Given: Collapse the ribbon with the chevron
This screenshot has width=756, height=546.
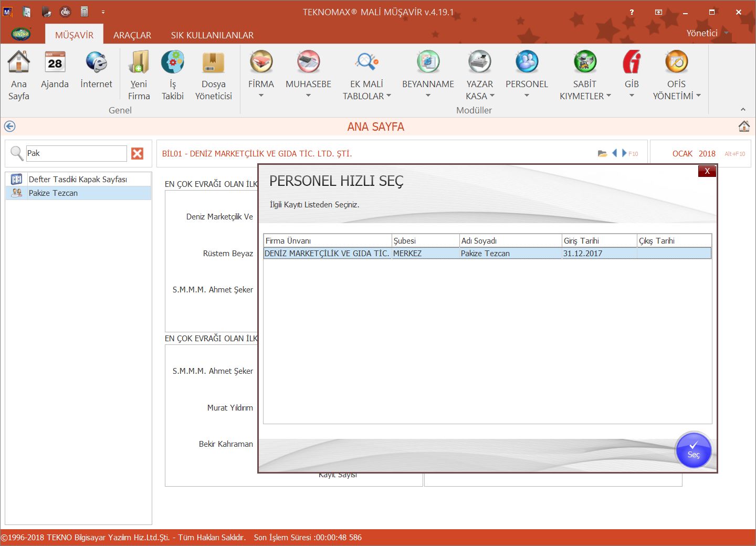Looking at the screenshot, I should click(x=743, y=109).
